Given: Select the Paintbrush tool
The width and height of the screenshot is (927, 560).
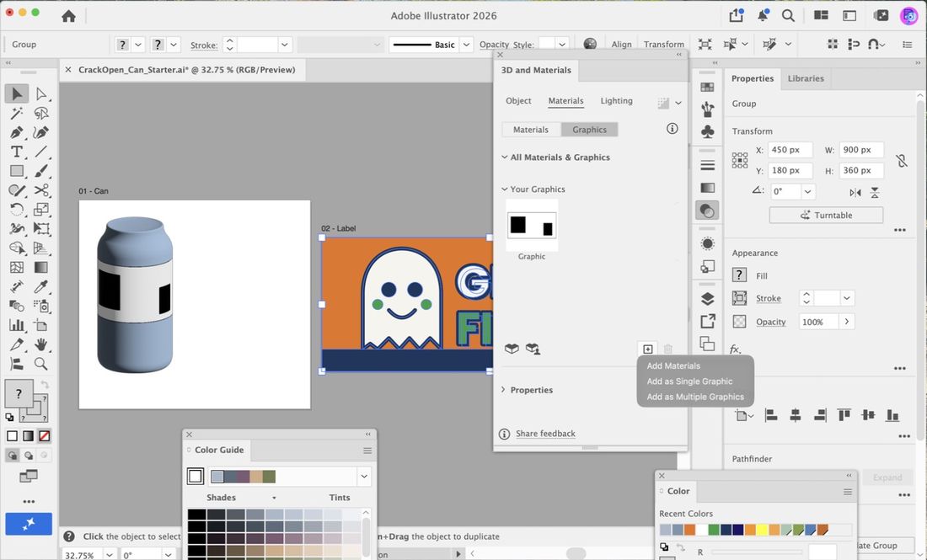Looking at the screenshot, I should 40,171.
